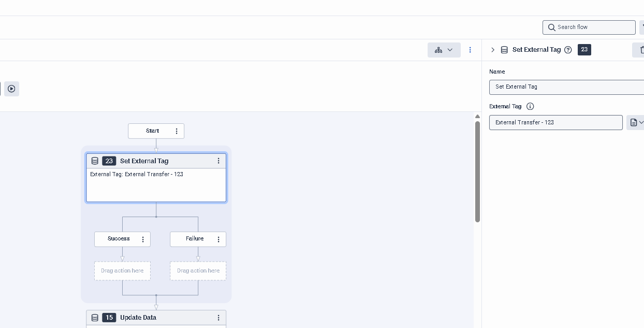644x328 pixels.
Task: Open the canvas toolbar three-dot menu
Action: point(470,50)
